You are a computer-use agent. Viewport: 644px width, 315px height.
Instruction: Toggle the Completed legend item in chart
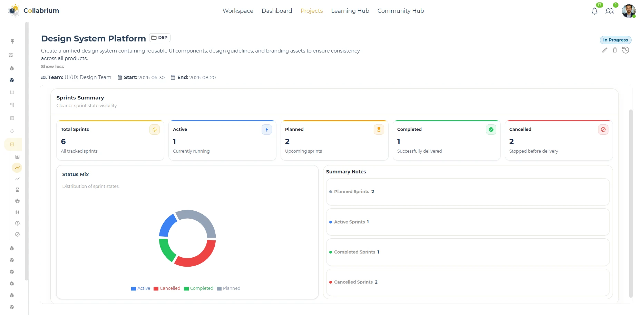tap(198, 288)
